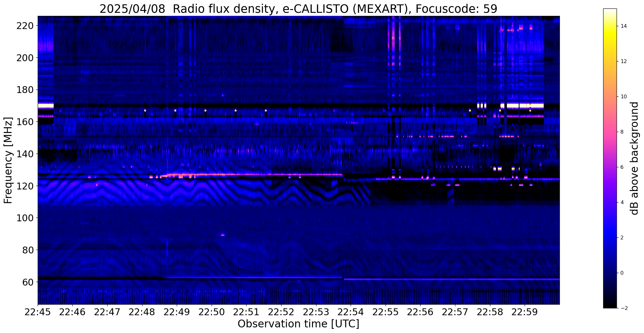Click the 22:57 time tick label
This screenshot has width=644, height=333.
(455, 312)
